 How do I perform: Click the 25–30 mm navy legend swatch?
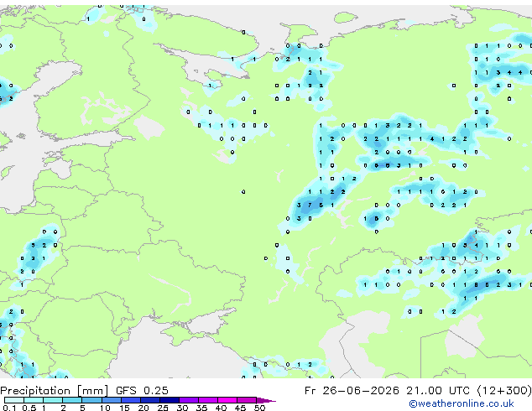point(170,400)
